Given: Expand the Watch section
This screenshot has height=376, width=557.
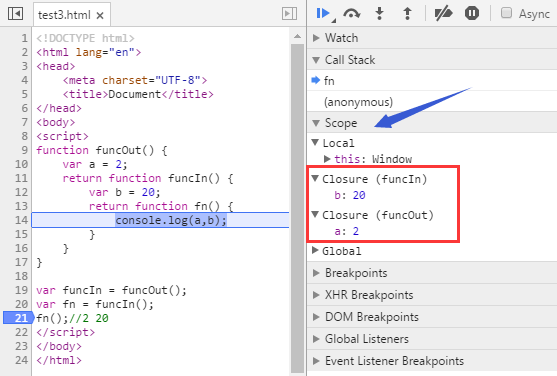Looking at the screenshot, I should pos(316,38).
